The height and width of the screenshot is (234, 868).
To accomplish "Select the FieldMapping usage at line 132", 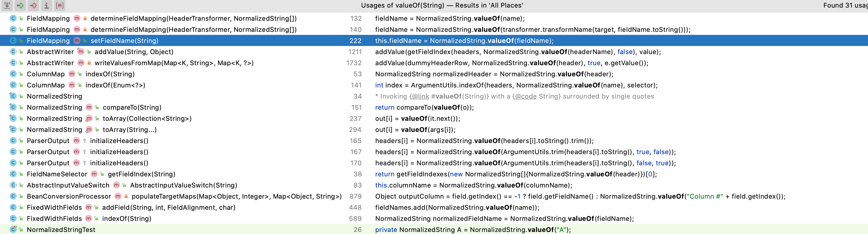I will [434, 18].
